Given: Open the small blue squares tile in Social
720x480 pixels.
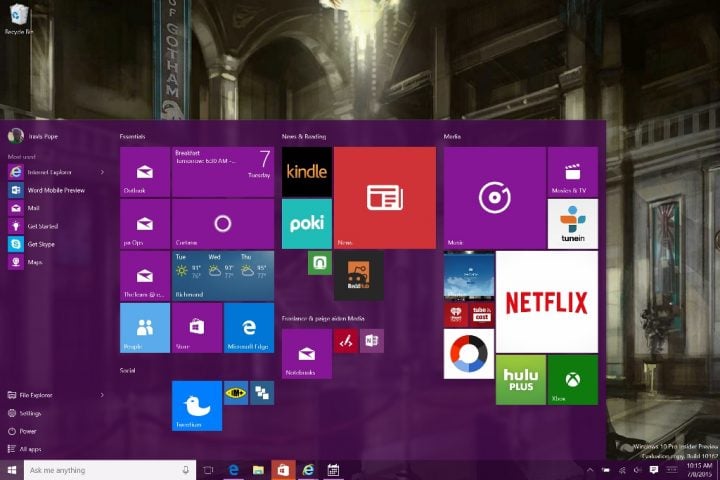Looking at the screenshot, I should click(x=262, y=393).
